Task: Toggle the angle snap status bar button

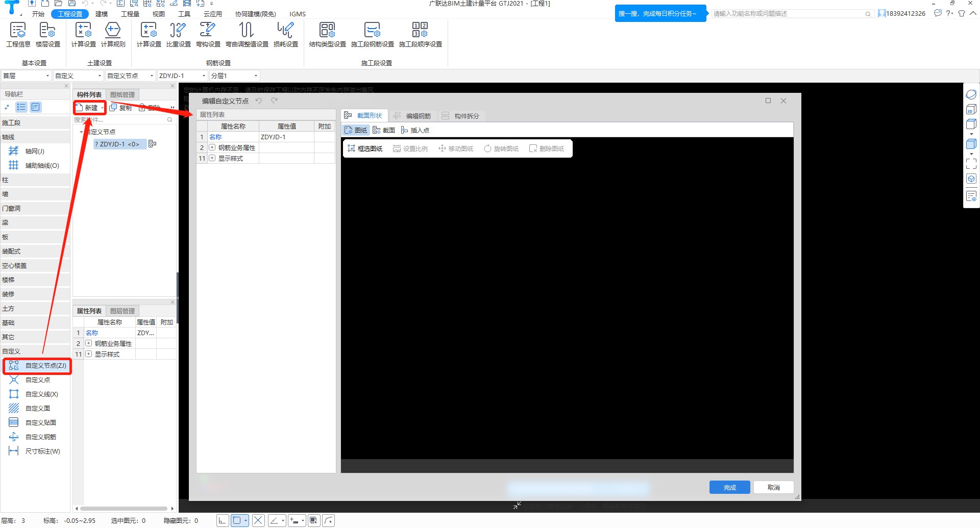Action: [x=274, y=520]
